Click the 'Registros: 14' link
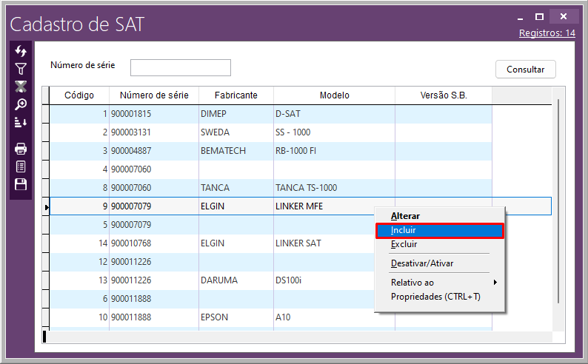Image resolution: width=588 pixels, height=364 pixels. click(547, 33)
